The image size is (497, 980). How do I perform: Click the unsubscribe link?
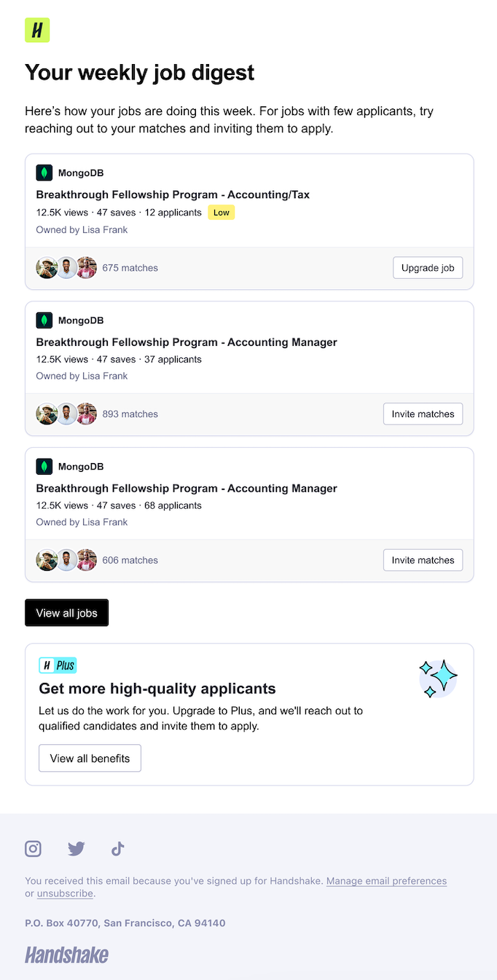65,893
